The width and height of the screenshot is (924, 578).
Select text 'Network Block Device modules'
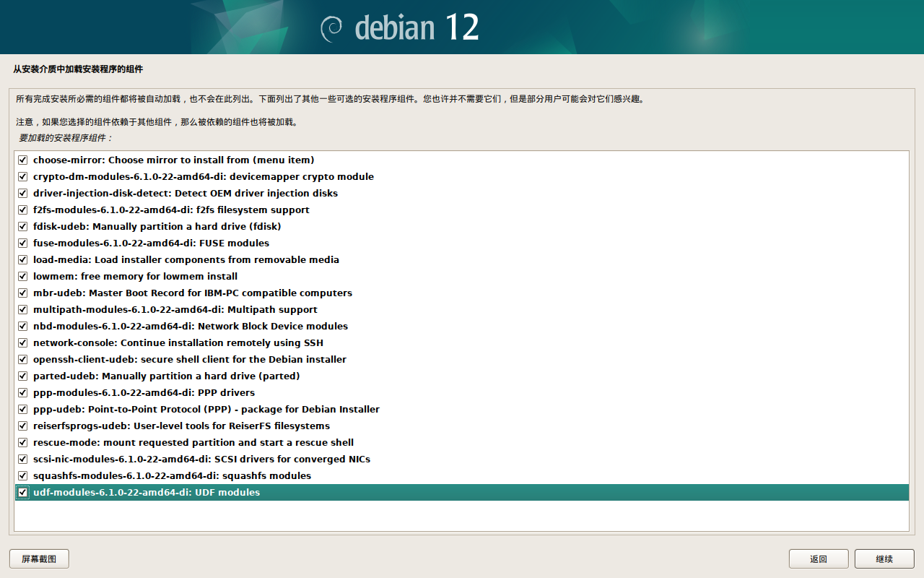(x=273, y=327)
